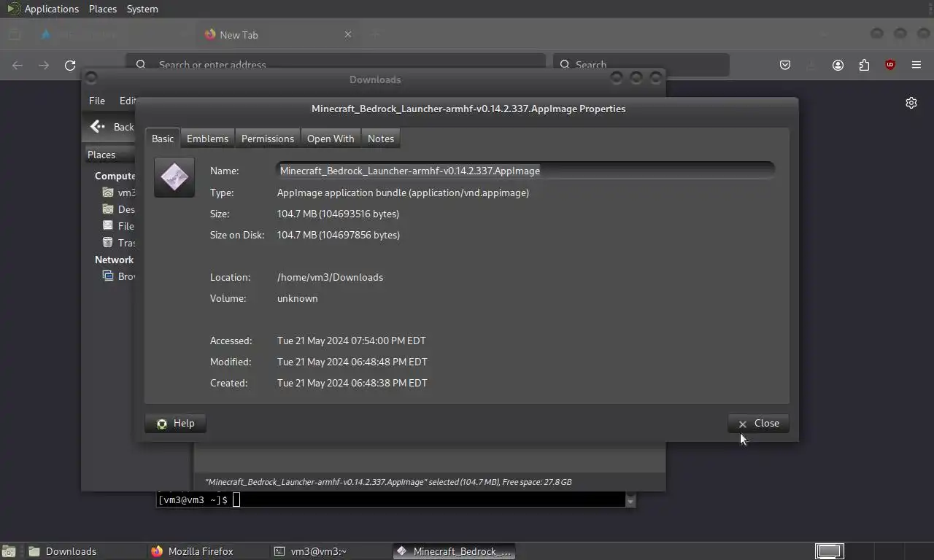Select the New Tab browser tab
This screenshot has width=934, height=560.
coord(277,34)
